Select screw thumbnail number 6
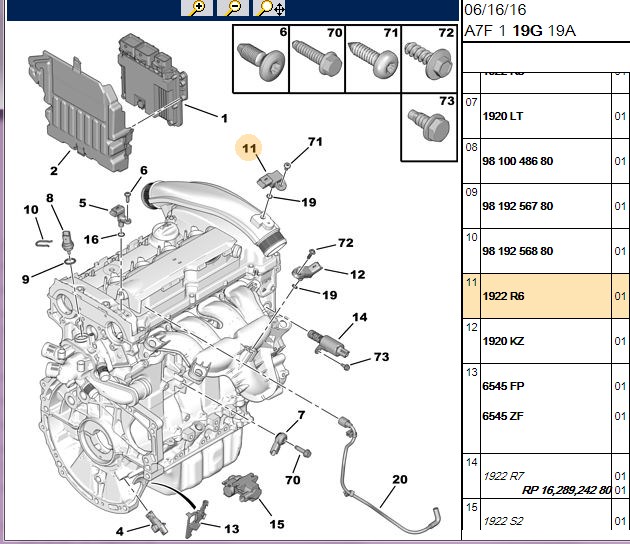Image resolution: width=630 pixels, height=544 pixels. [x=261, y=59]
